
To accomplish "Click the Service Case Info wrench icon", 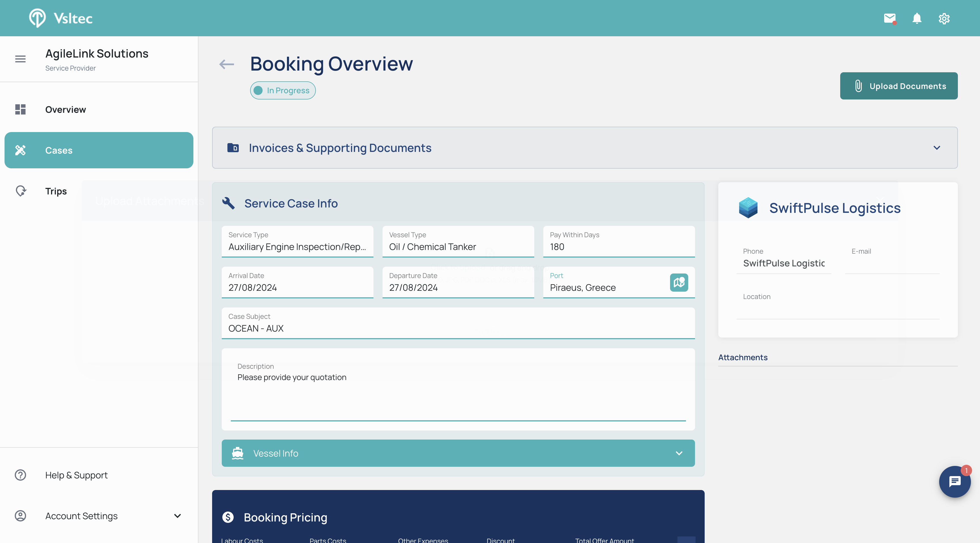I will [228, 203].
